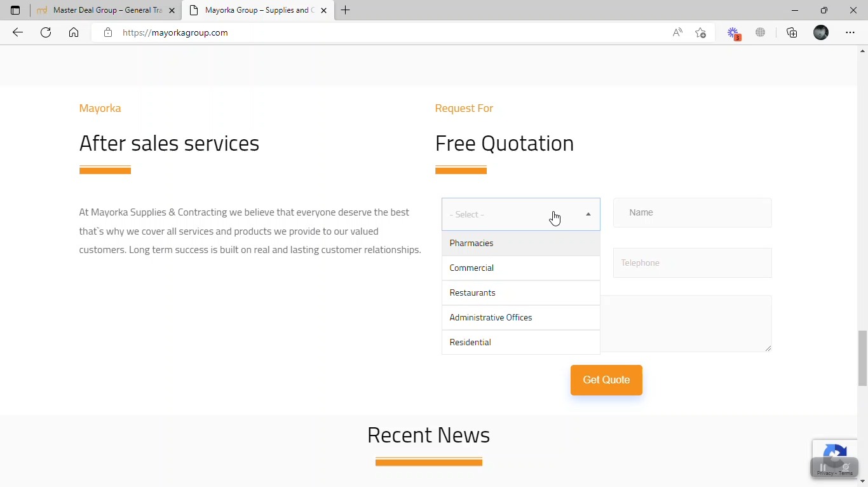Viewport: 868px width, 487px height.
Task: Close the Mayorka Group tab
Action: 323,10
